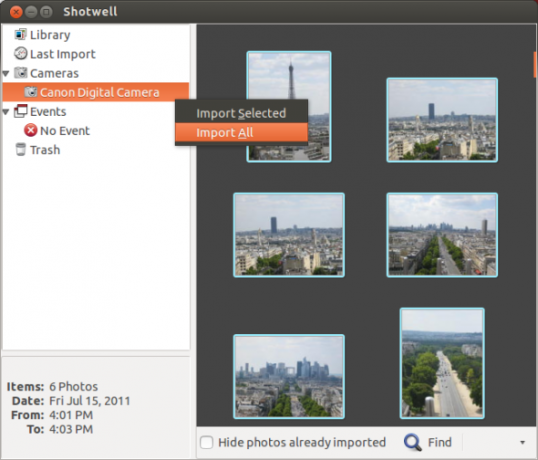538x460 pixels.
Task: Select the La Défense skyline thumbnail
Action: 289,376
